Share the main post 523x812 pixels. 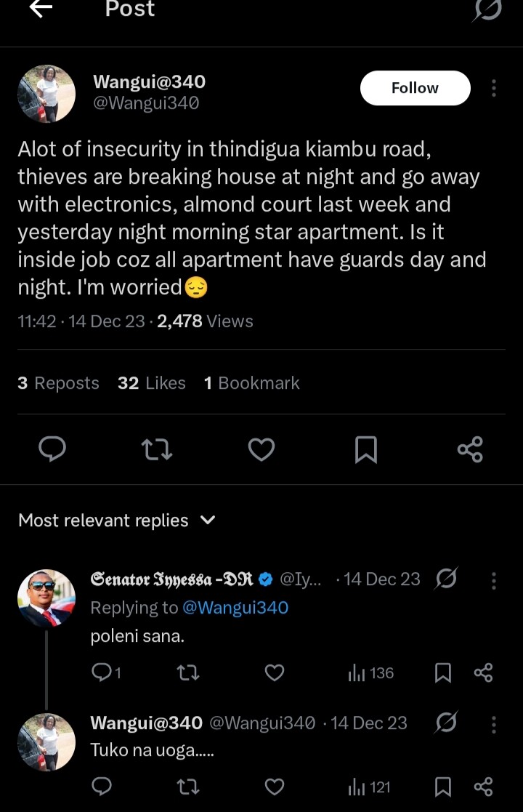point(470,449)
